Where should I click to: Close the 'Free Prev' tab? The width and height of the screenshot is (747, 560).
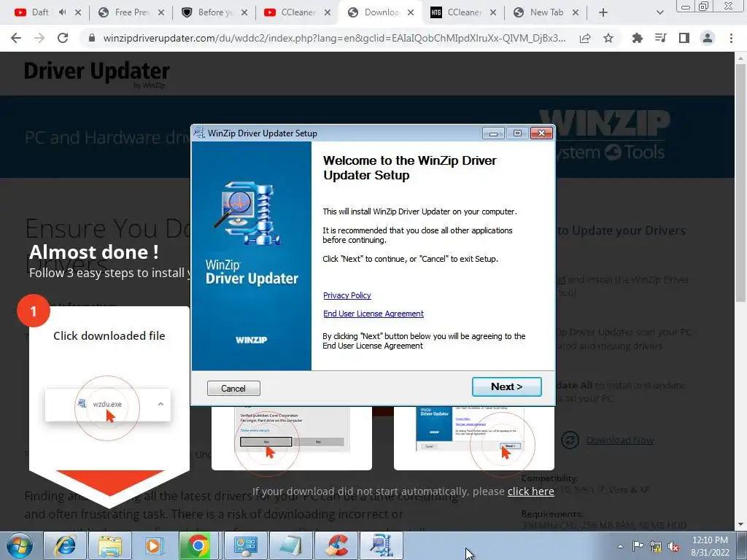click(x=161, y=12)
